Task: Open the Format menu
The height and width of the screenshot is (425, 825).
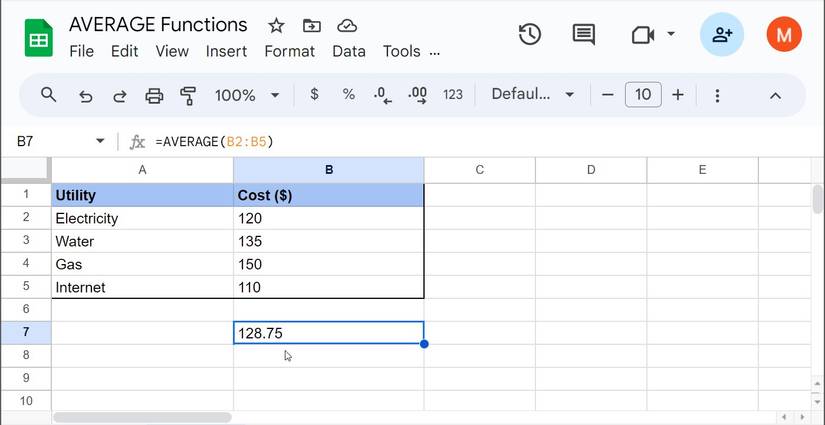Action: 289,51
